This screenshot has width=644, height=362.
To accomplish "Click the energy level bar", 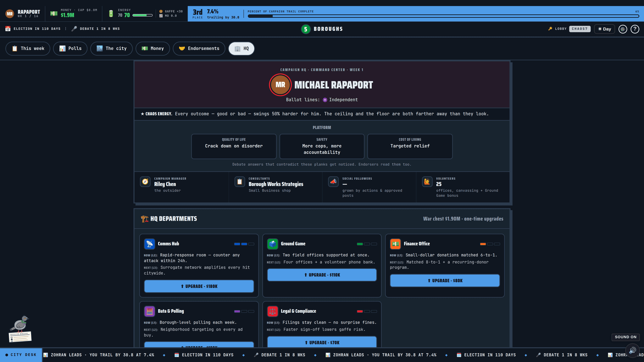I will [x=142, y=15].
